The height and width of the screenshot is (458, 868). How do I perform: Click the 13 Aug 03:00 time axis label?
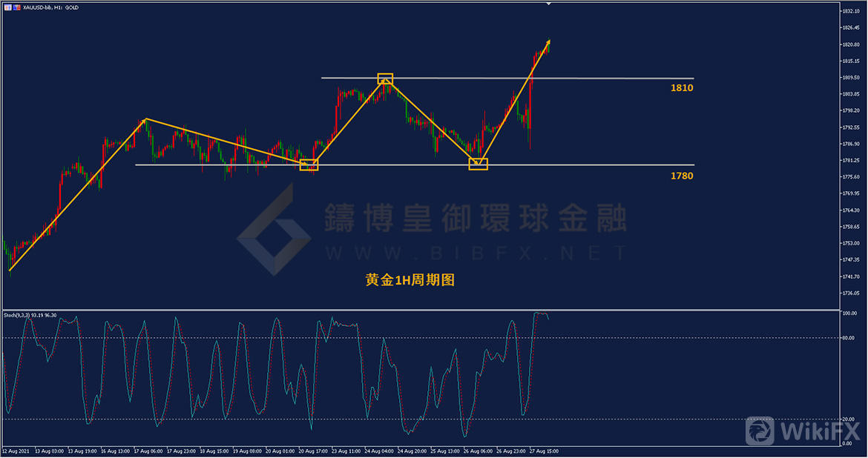click(49, 451)
